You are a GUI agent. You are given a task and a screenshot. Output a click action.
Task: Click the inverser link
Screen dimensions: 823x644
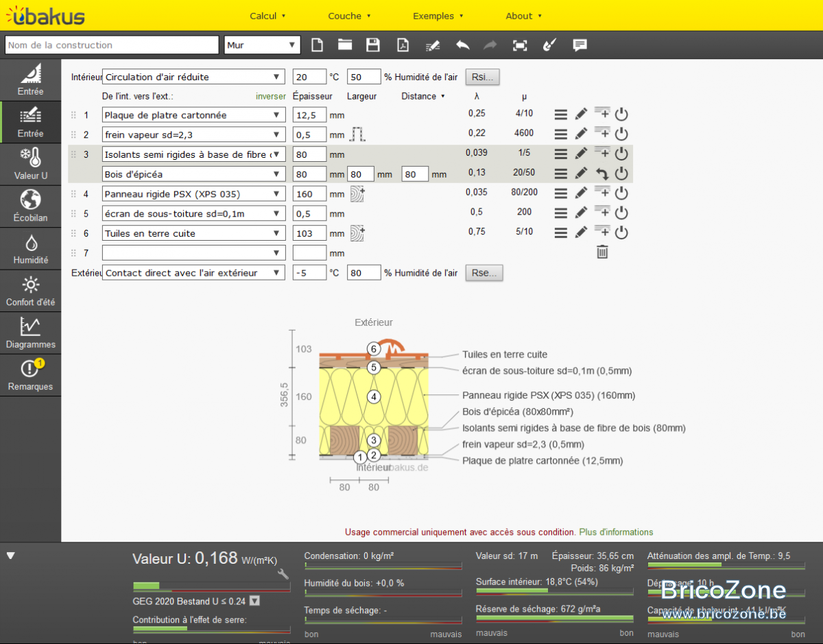(271, 97)
